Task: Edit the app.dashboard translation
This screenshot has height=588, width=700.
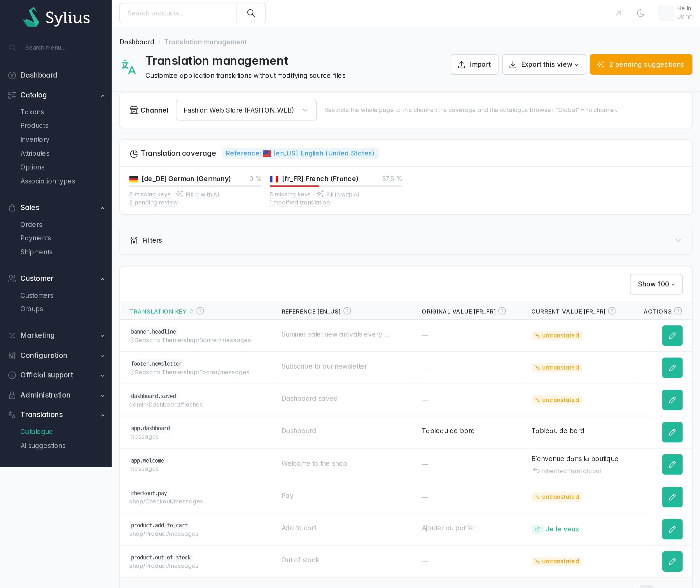Action: tap(672, 432)
